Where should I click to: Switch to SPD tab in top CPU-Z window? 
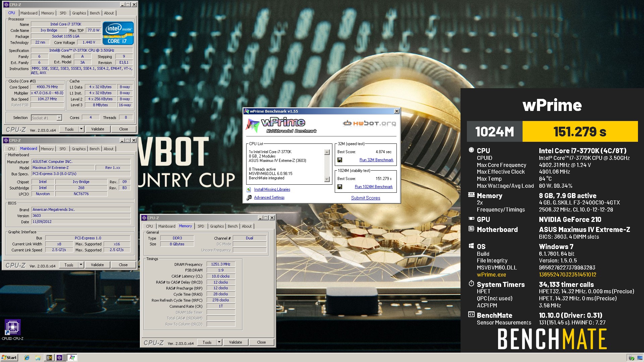click(x=63, y=13)
